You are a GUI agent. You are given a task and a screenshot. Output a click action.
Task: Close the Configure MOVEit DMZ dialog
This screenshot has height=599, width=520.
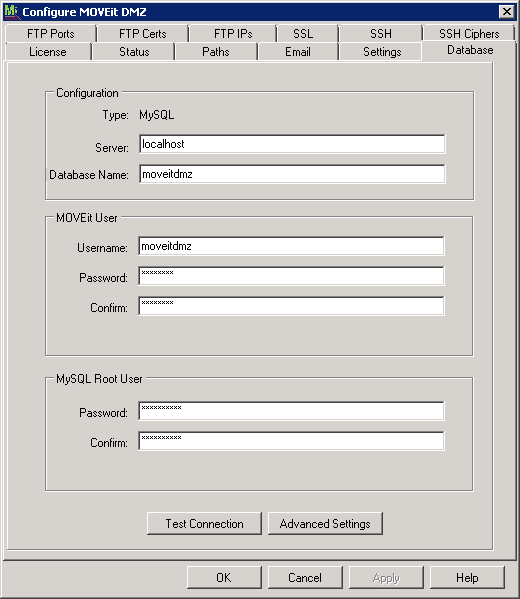pyautogui.click(x=507, y=11)
